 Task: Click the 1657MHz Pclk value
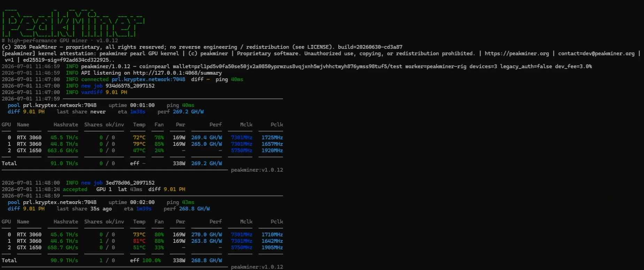pos(272,144)
